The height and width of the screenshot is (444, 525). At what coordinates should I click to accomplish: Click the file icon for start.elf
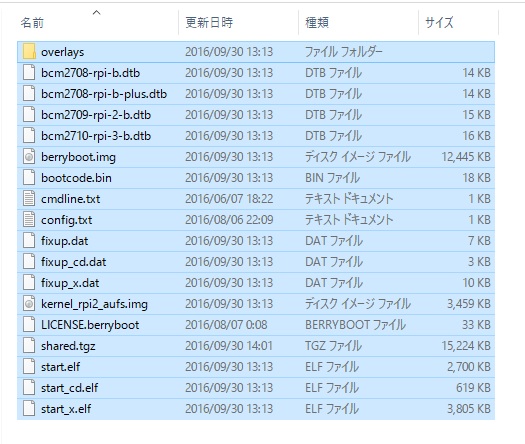pyautogui.click(x=29, y=367)
